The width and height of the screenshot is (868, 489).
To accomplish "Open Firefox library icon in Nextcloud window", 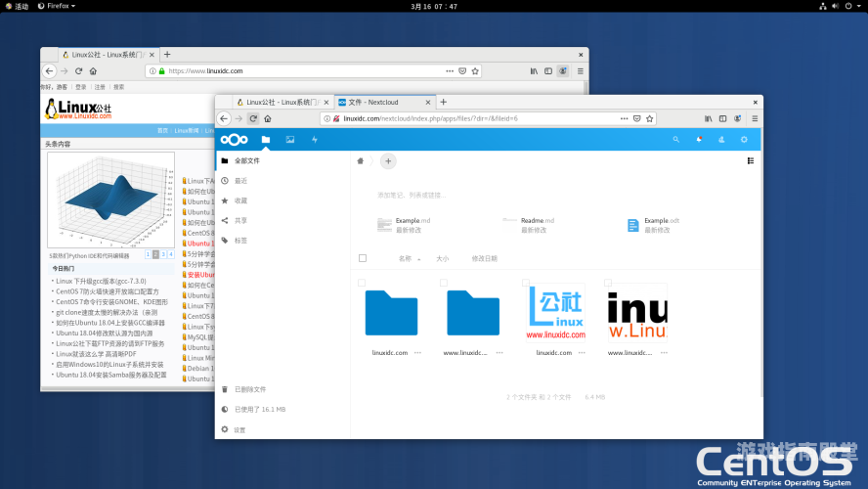I will (x=709, y=118).
